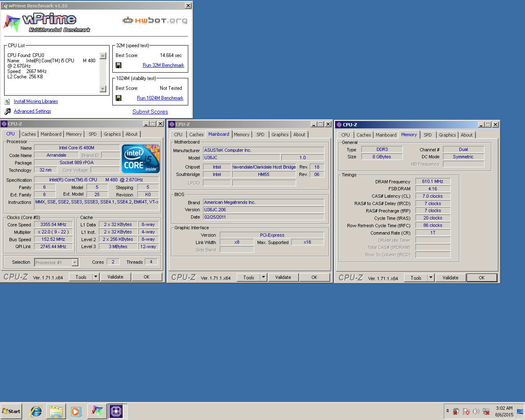The image size is (525, 420).
Task: Show hidden tray icons with the chevron
Action: tap(447, 411)
